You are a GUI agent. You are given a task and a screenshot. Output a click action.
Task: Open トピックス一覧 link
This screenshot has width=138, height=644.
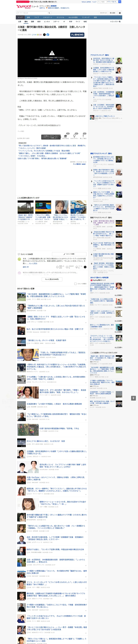tap(115, 21)
